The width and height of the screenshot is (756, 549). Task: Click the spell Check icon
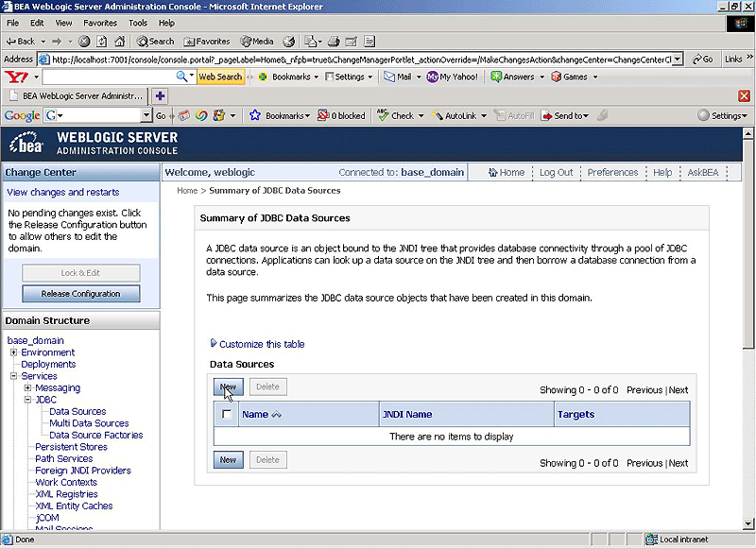[383, 114]
